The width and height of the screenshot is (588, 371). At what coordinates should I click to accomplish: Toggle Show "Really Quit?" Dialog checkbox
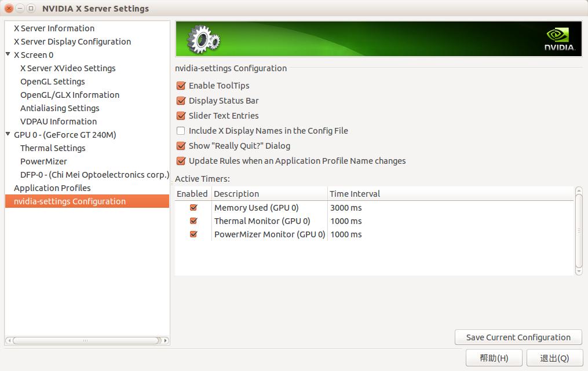click(x=181, y=146)
